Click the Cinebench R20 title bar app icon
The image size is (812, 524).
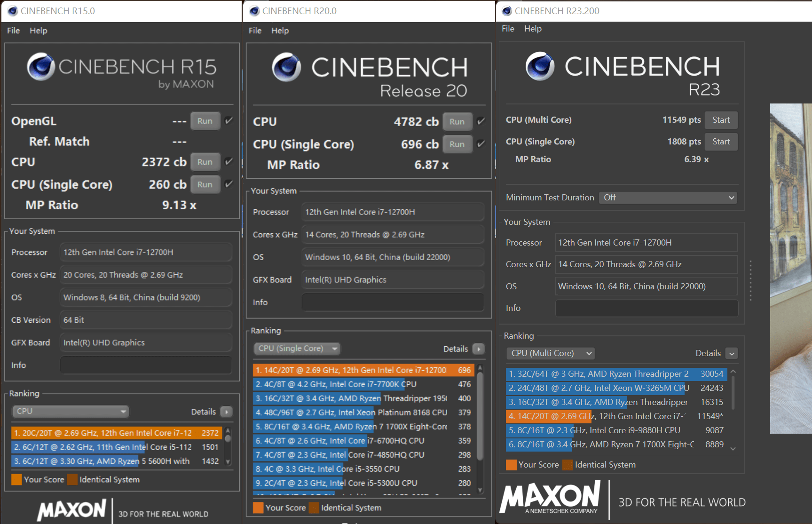pyautogui.click(x=254, y=11)
